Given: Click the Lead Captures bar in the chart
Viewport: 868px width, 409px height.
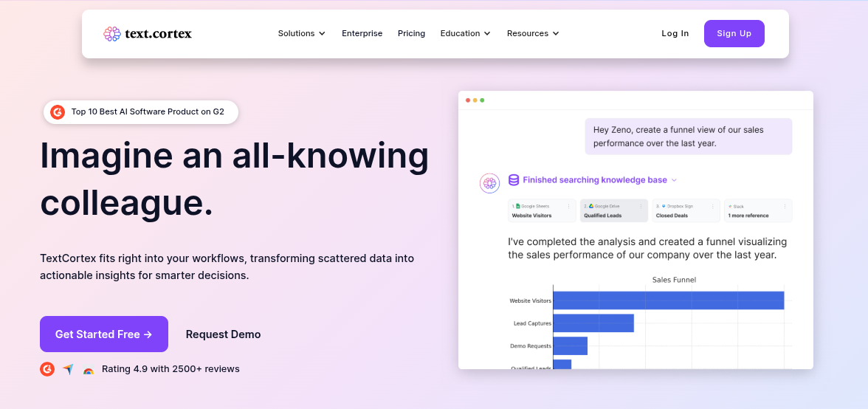Looking at the screenshot, I should pyautogui.click(x=593, y=323).
